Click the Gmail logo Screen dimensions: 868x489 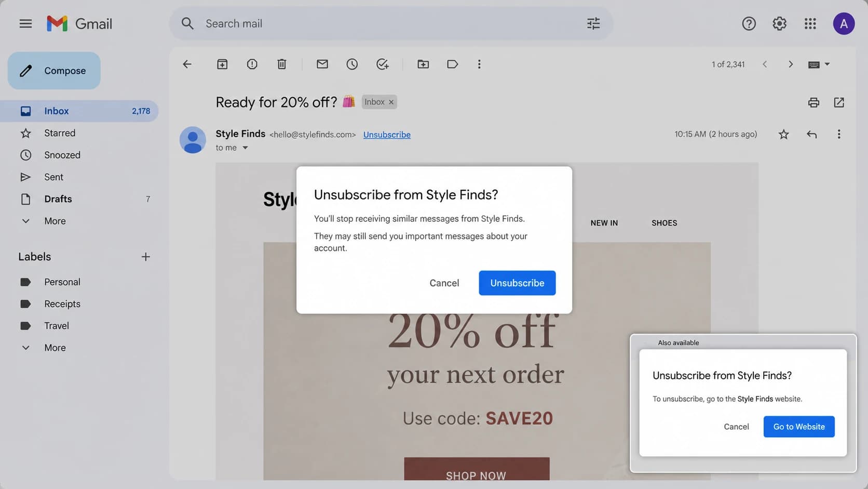pos(79,23)
